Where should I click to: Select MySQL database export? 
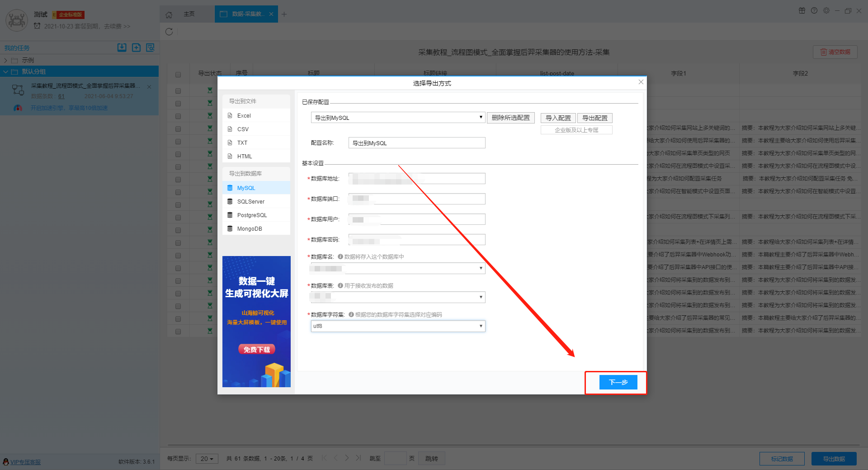click(x=256, y=188)
